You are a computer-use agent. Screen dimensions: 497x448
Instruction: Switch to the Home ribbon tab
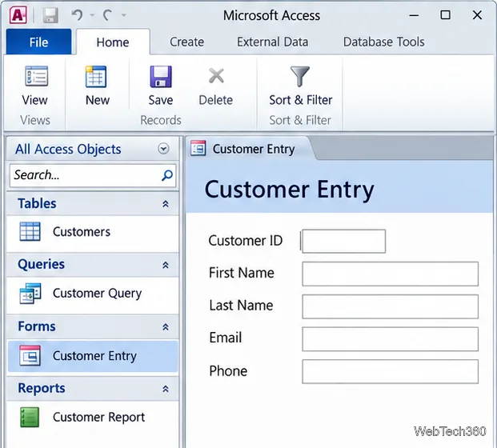pyautogui.click(x=113, y=42)
